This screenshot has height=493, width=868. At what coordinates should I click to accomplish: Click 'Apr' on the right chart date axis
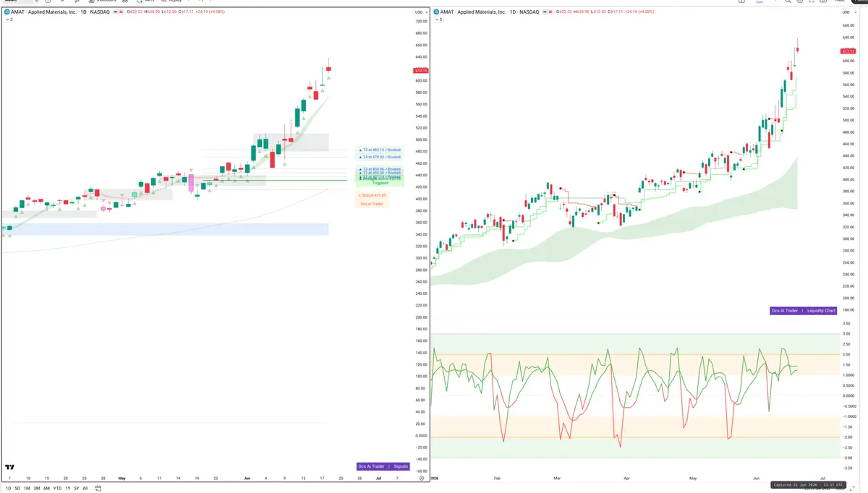[x=626, y=478]
